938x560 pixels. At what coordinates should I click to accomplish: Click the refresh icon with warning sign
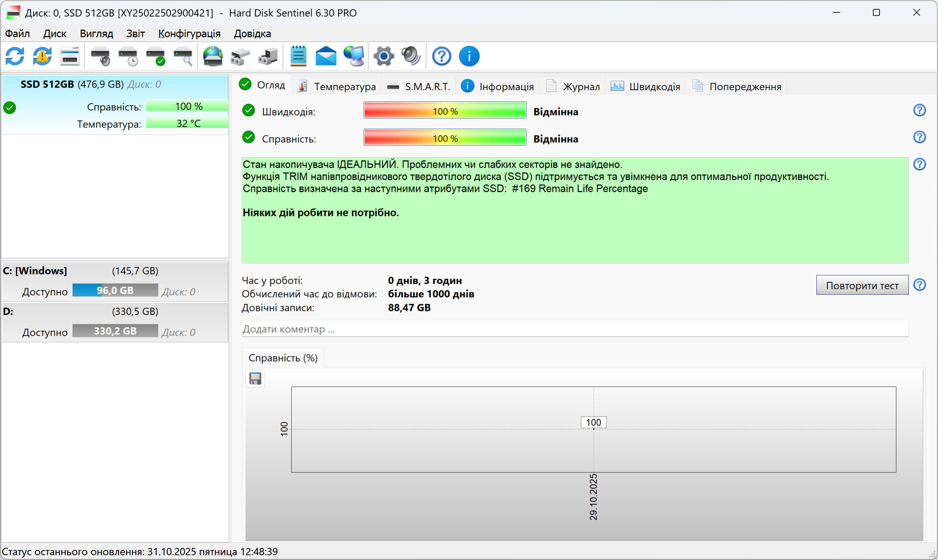tap(42, 56)
